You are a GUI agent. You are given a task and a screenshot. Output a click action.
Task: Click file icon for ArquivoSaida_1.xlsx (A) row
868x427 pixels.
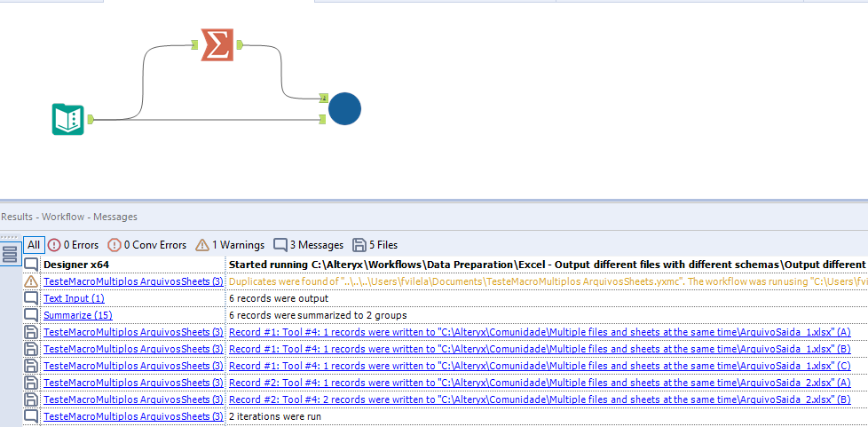[x=32, y=332]
